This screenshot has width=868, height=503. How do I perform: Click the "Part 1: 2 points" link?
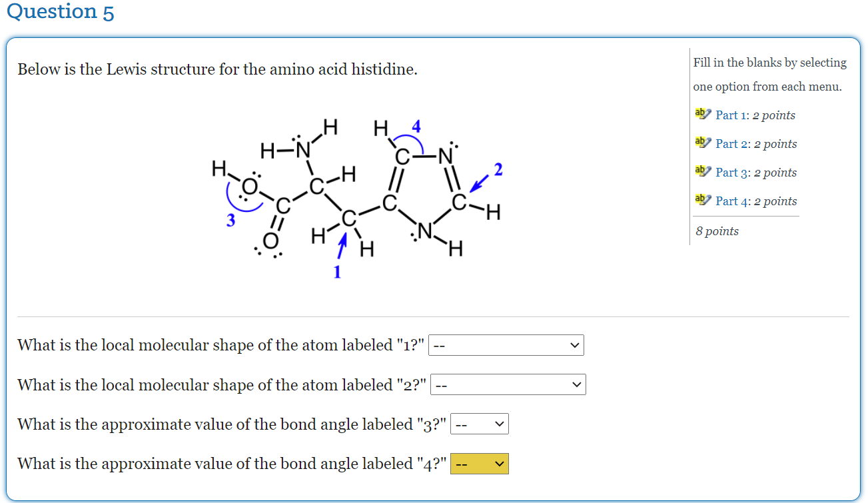pos(755,115)
